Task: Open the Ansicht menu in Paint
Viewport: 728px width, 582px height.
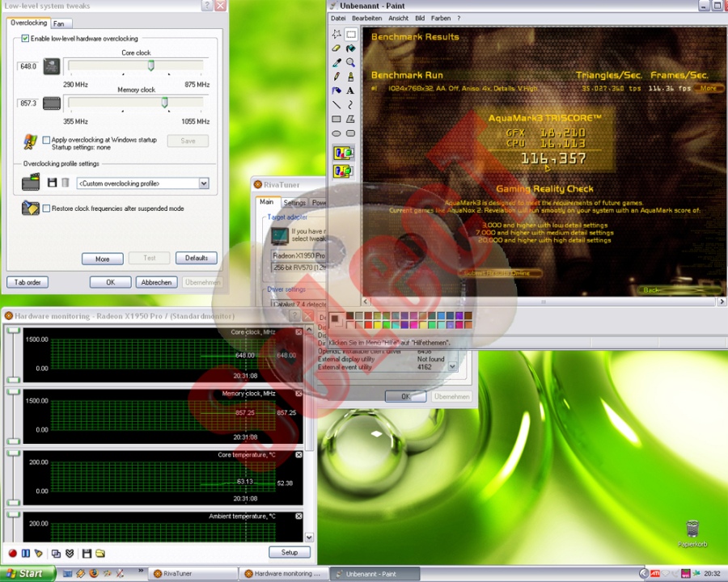Action: click(398, 18)
